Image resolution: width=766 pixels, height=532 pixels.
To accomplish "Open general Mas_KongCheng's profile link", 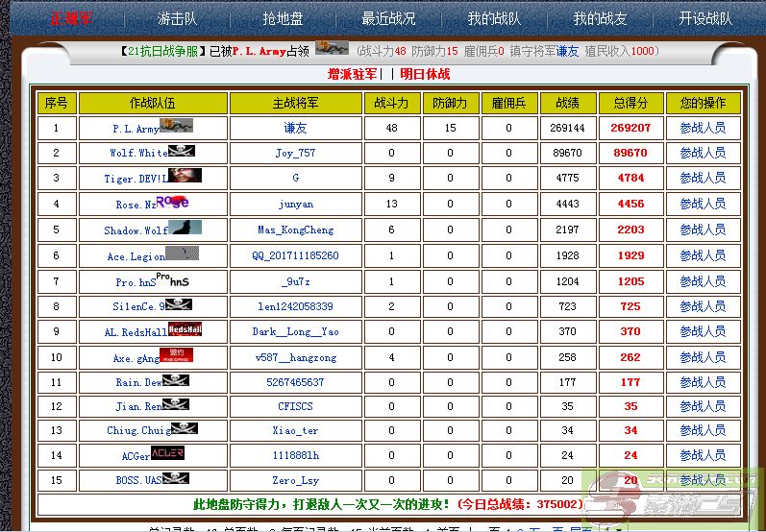I will tap(295, 230).
